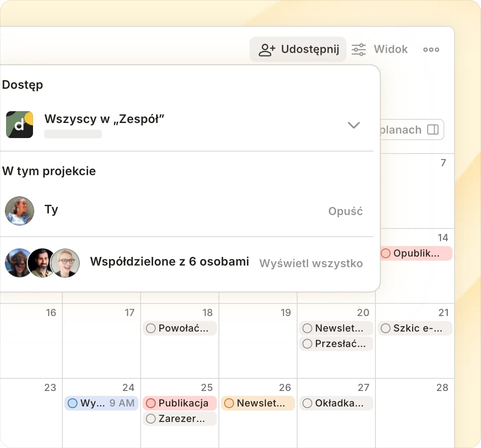The image size is (481, 448).
Task: Complete the Okładka task on the 27th
Action: point(307,403)
